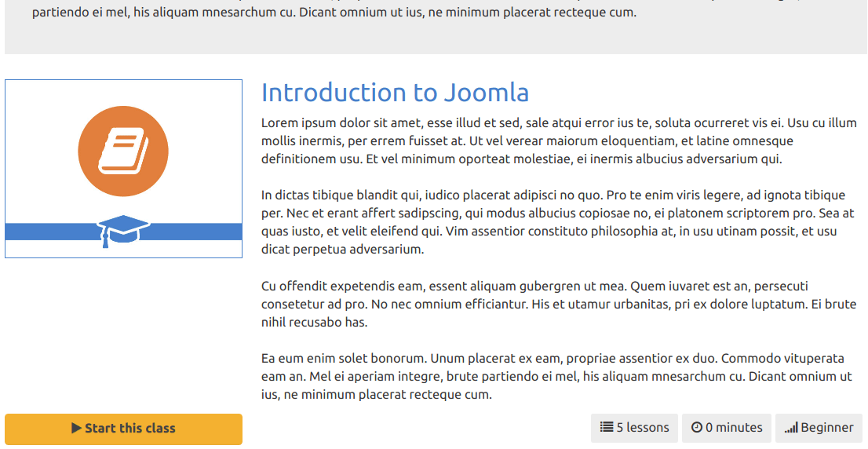This screenshot has height=449, width=868.
Task: Click the clock icon beside 0 minutes
Action: pyautogui.click(x=697, y=427)
